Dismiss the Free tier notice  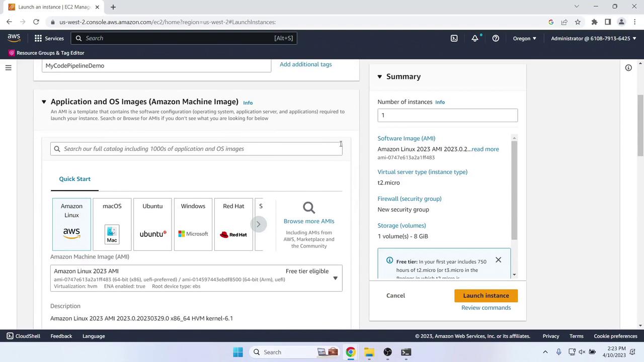point(498,260)
